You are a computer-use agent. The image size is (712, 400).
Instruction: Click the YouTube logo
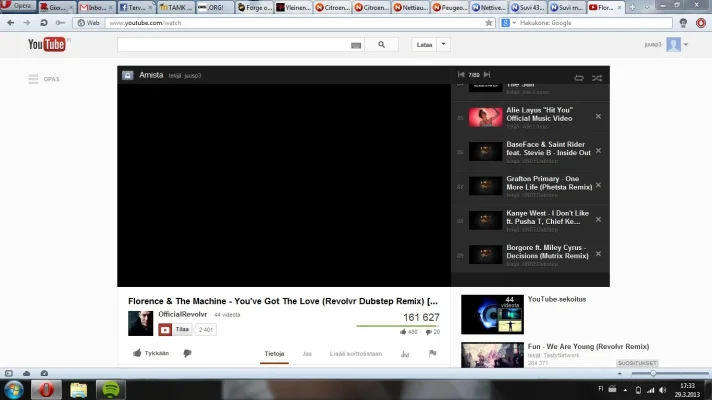pyautogui.click(x=47, y=44)
